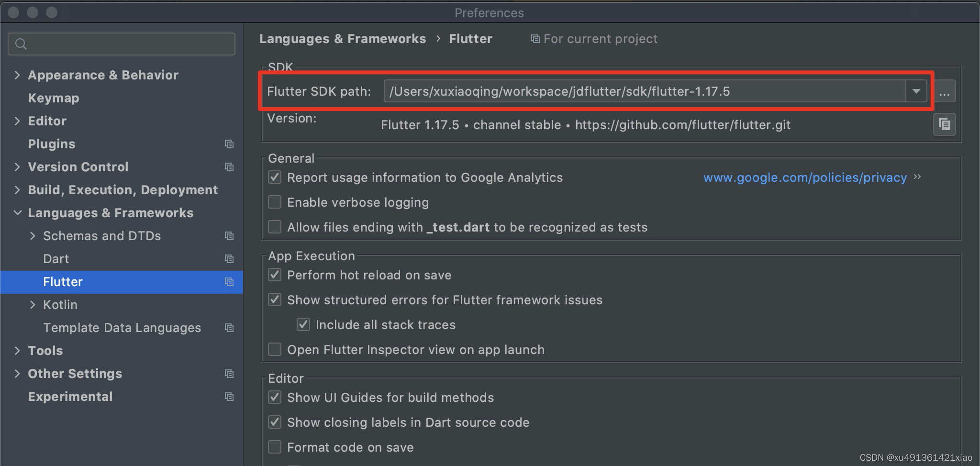Copy Flutter version info to clipboard
This screenshot has height=466, width=980.
point(944,124)
